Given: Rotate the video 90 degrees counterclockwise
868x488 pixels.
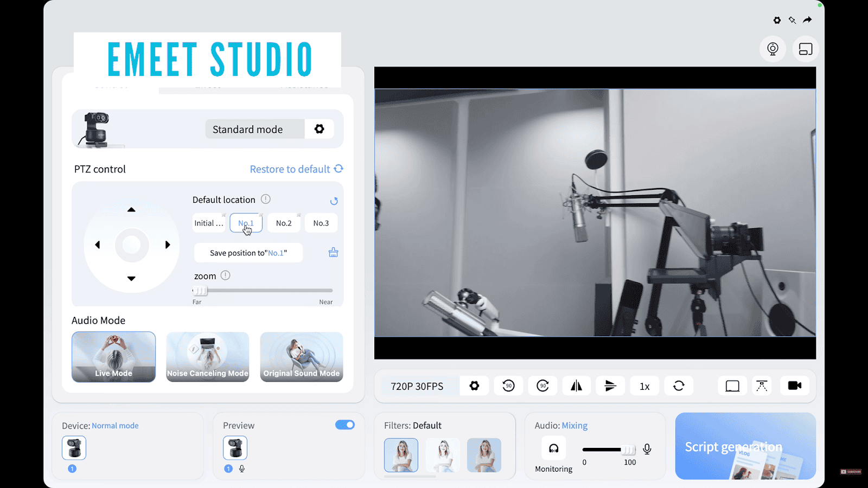Looking at the screenshot, I should (x=508, y=386).
